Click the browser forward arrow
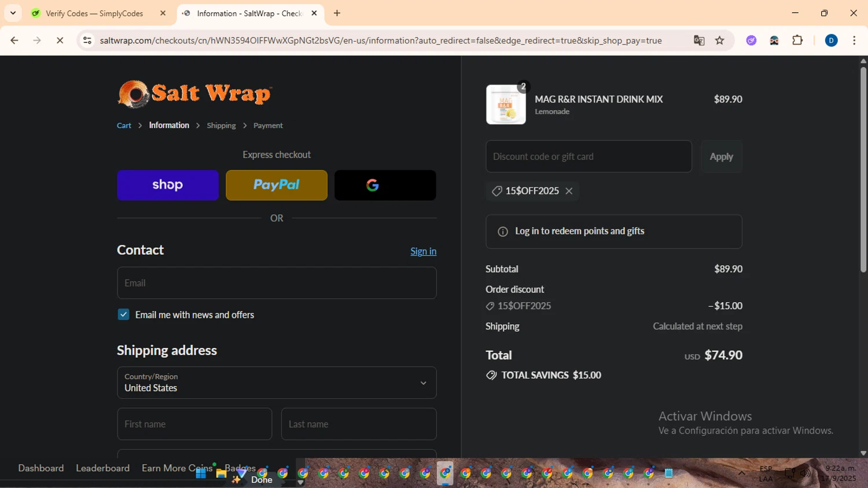This screenshot has height=488, width=868. click(37, 41)
